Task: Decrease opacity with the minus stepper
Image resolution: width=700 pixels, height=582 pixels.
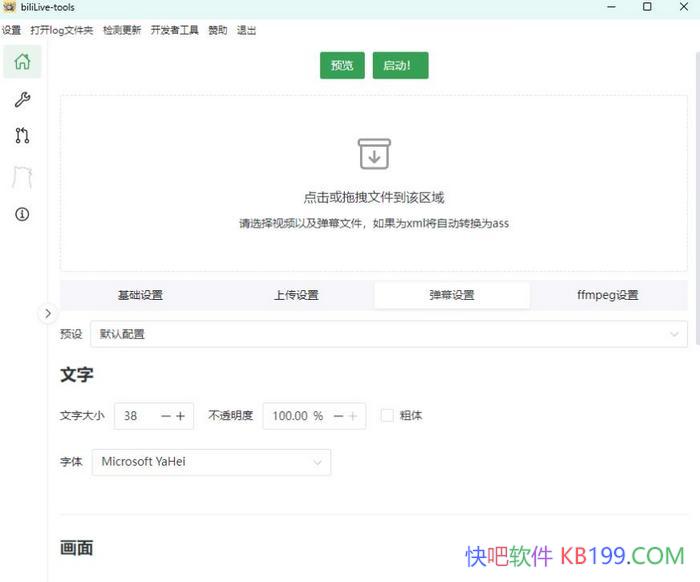Action: 339,416
